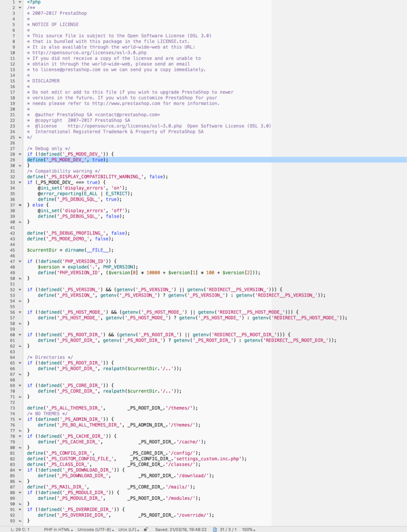Viewport: 407px width, 532px height.
Task: Collapse the _PS_VERSION_ fold at line 52
Action: point(20,289)
